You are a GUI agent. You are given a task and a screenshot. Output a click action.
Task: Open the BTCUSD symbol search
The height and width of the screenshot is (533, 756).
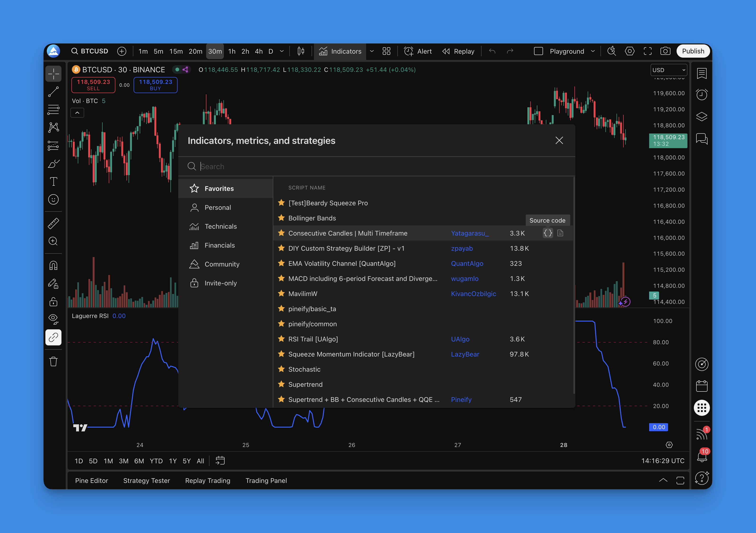coord(90,51)
